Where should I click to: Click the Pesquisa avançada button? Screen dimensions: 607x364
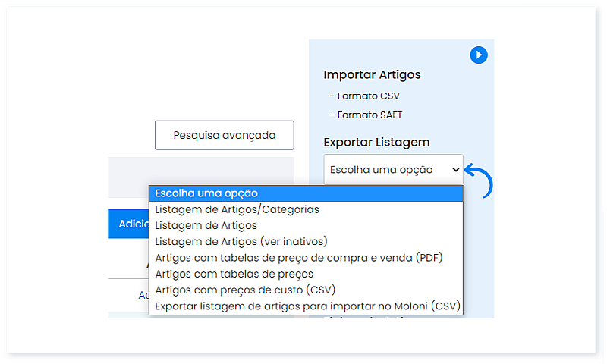coord(224,135)
